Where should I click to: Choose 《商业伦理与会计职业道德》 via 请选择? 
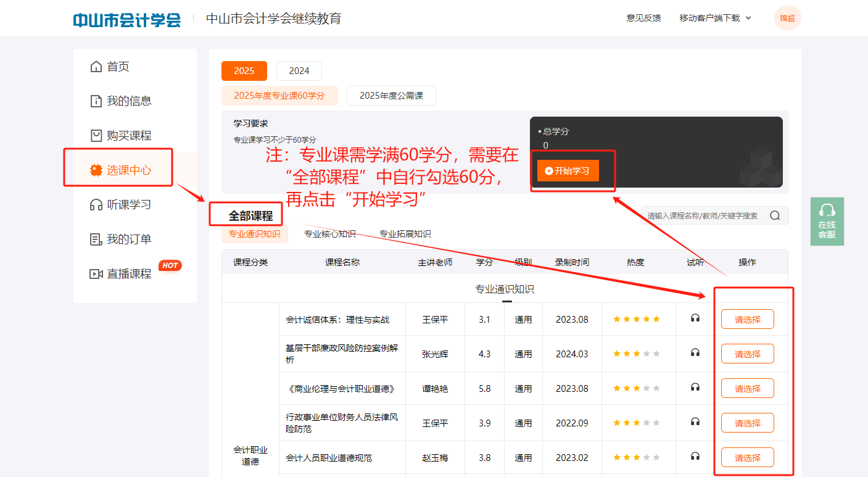747,389
